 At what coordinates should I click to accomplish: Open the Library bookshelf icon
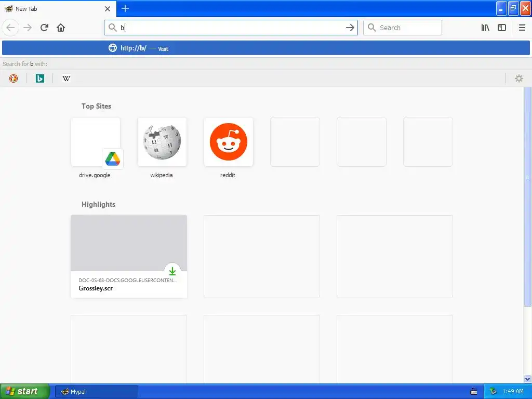coord(485,28)
